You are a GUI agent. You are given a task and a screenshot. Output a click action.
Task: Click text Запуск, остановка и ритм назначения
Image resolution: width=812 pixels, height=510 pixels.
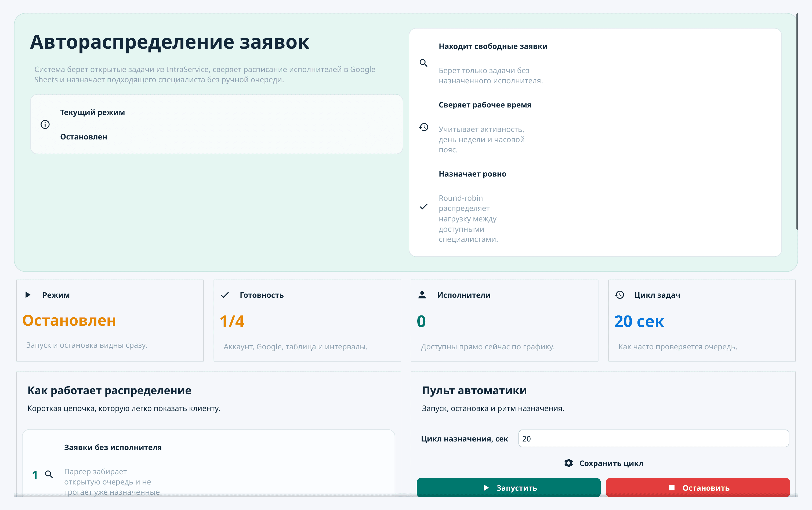(493, 408)
